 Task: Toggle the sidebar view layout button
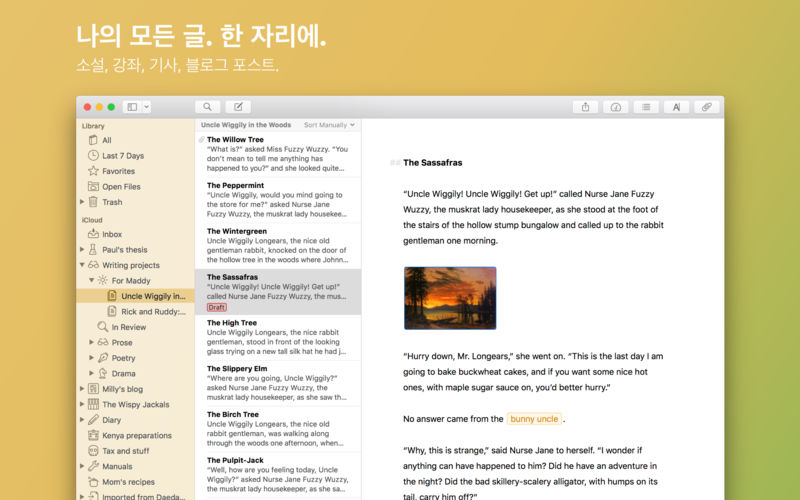132,107
